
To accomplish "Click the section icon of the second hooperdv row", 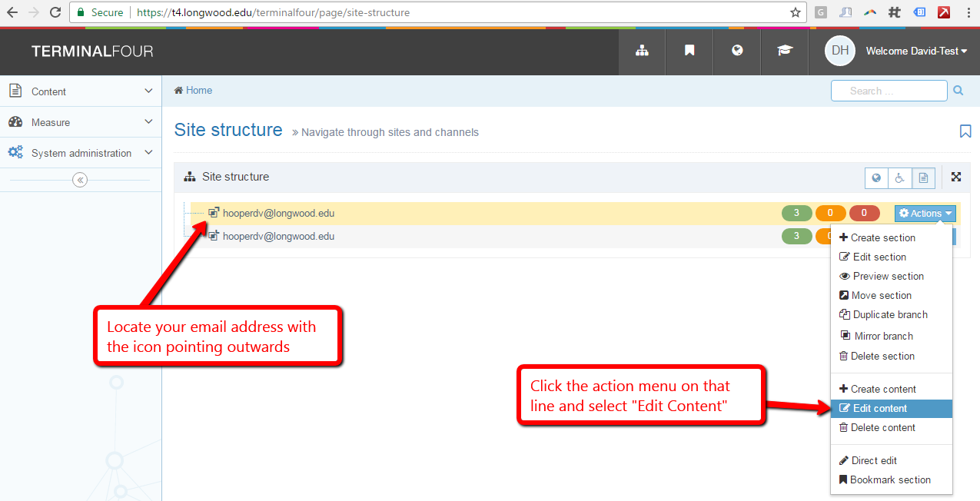I will point(214,235).
